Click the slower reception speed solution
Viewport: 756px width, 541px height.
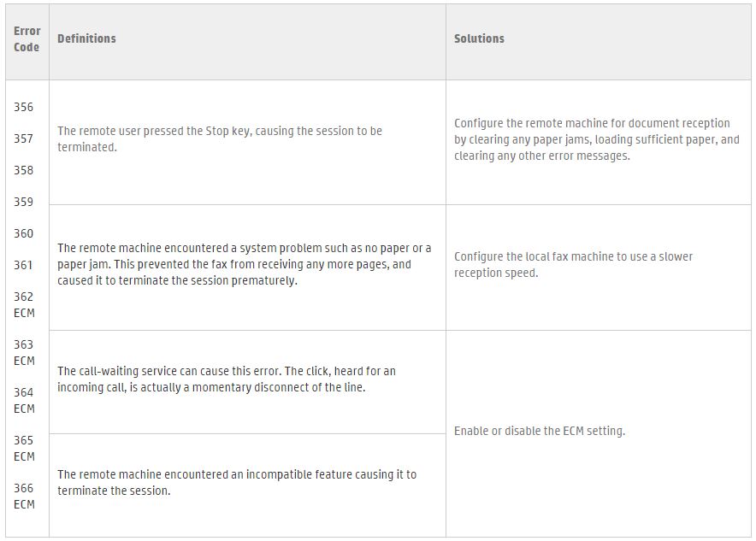point(573,265)
